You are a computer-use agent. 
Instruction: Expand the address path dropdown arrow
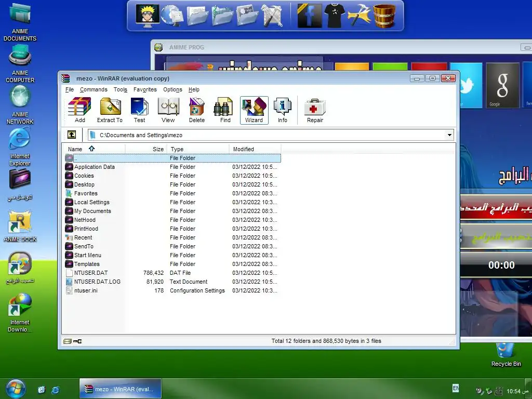(x=449, y=135)
